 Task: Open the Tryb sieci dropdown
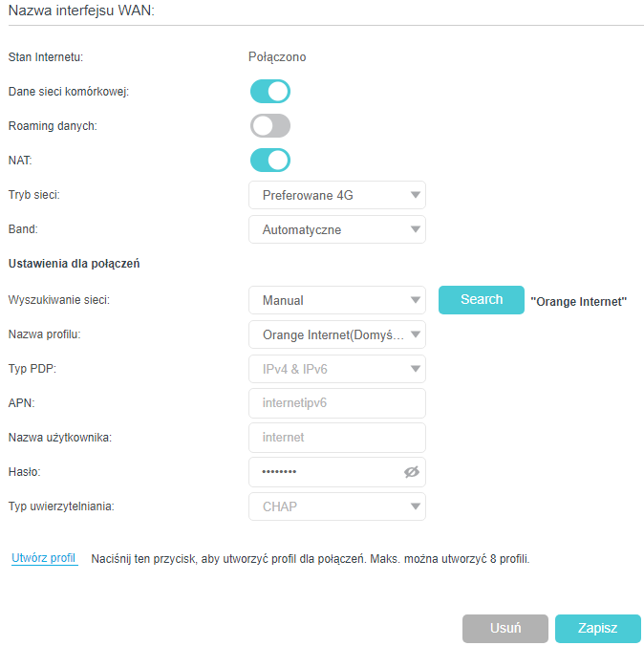tap(336, 195)
